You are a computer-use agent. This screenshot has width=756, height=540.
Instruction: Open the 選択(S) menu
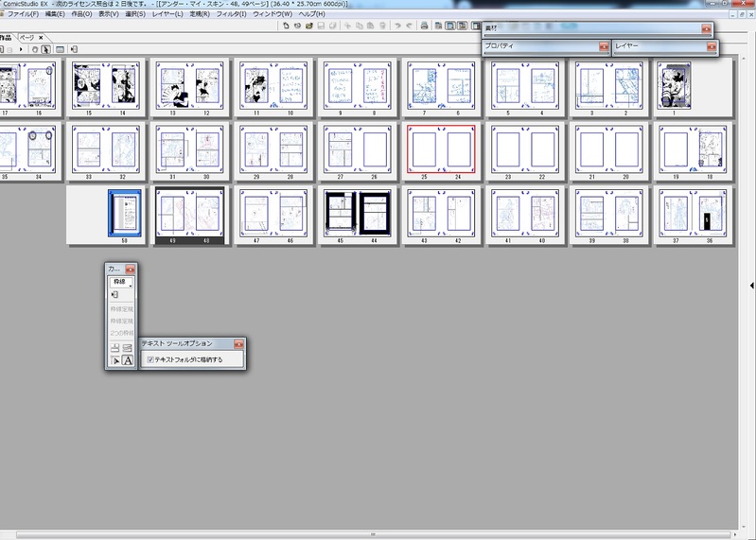click(x=135, y=14)
